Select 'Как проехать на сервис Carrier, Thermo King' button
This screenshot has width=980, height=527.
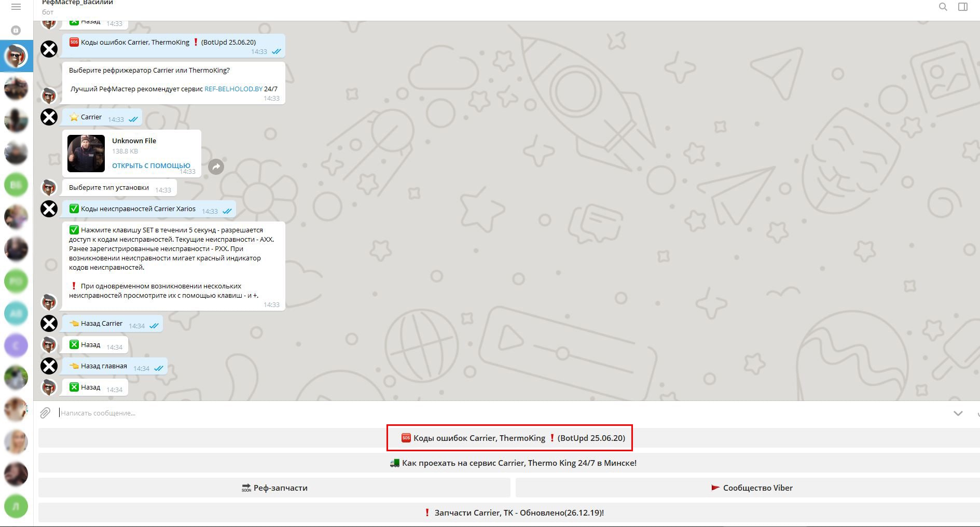point(509,463)
